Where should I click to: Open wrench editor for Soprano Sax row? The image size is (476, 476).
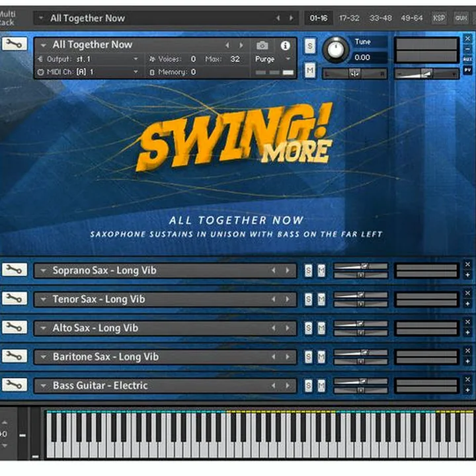tap(15, 270)
